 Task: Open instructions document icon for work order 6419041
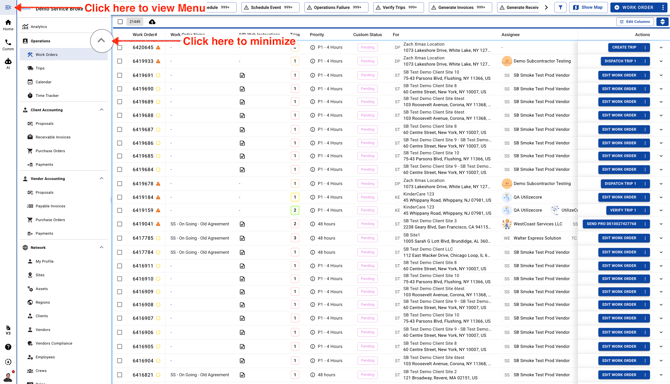(242, 224)
